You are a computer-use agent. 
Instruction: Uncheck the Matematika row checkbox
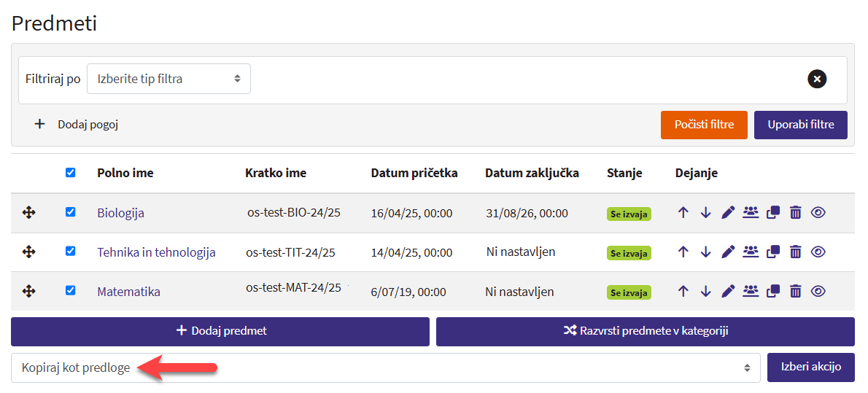[70, 290]
